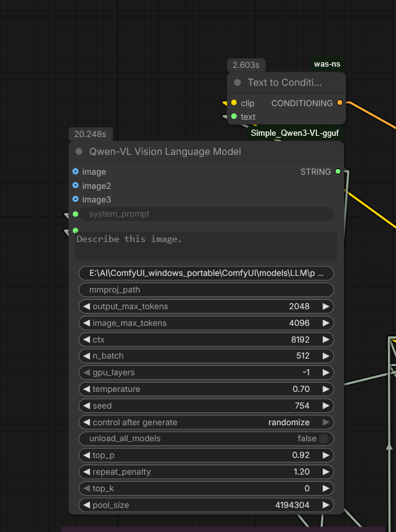This screenshot has height=532, width=396.
Task: Toggle unload_all_models switch
Action: 323,439
